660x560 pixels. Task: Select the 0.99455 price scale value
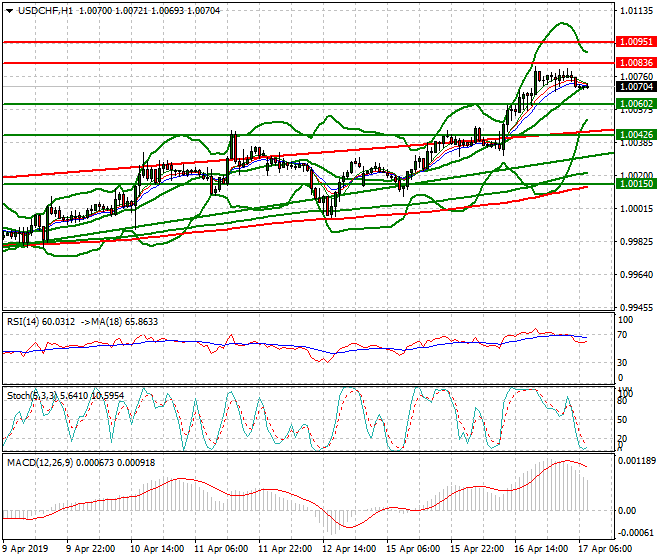point(637,307)
